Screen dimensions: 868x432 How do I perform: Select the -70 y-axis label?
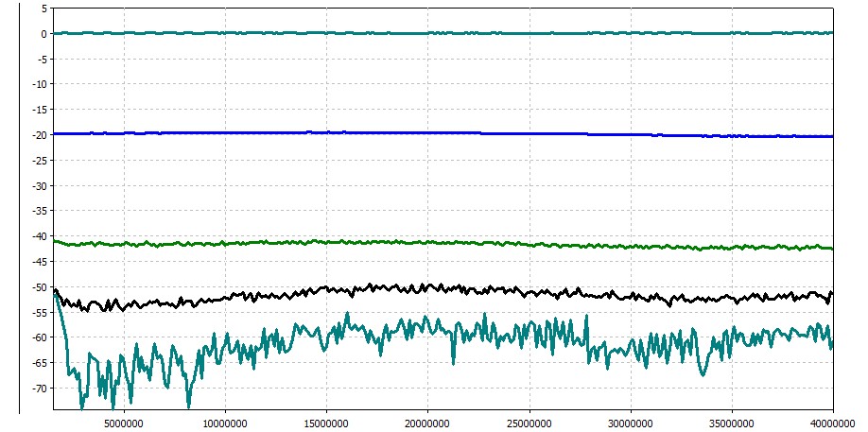[x=39, y=389]
